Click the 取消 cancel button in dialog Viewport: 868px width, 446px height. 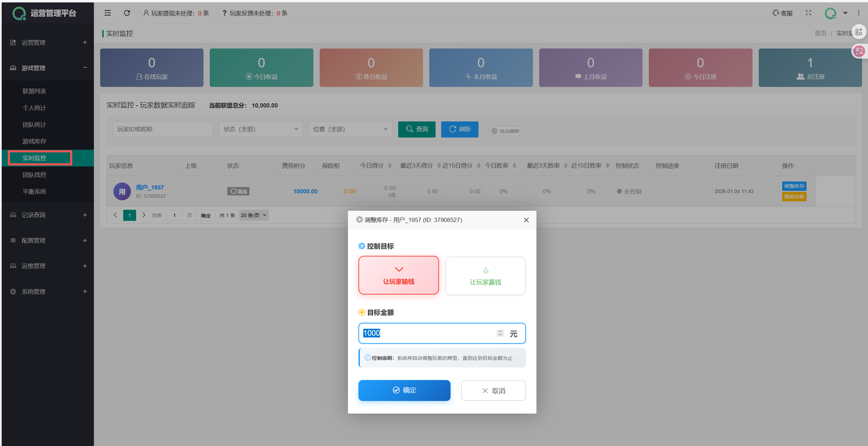(493, 391)
